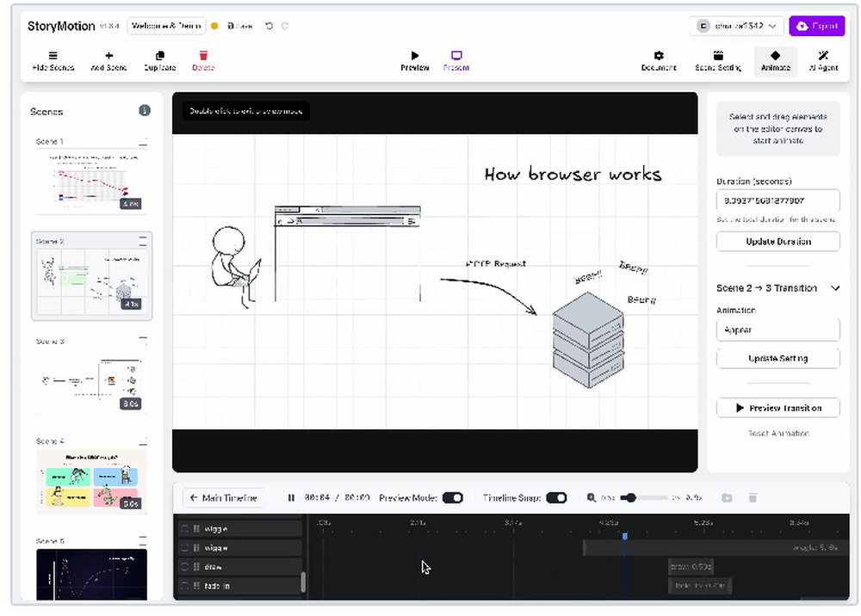This screenshot has width=861, height=616.
Task: Collapse the Scene 2 → 3 Transition section
Action: tap(834, 288)
